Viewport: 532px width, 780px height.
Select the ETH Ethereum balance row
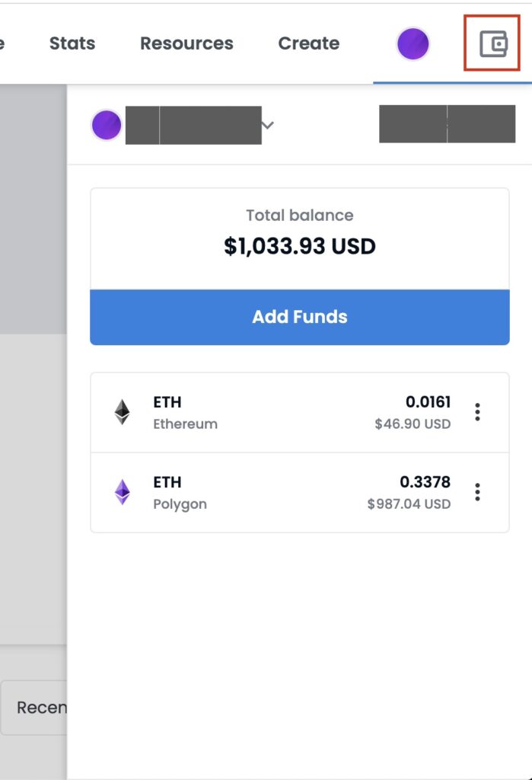point(300,412)
